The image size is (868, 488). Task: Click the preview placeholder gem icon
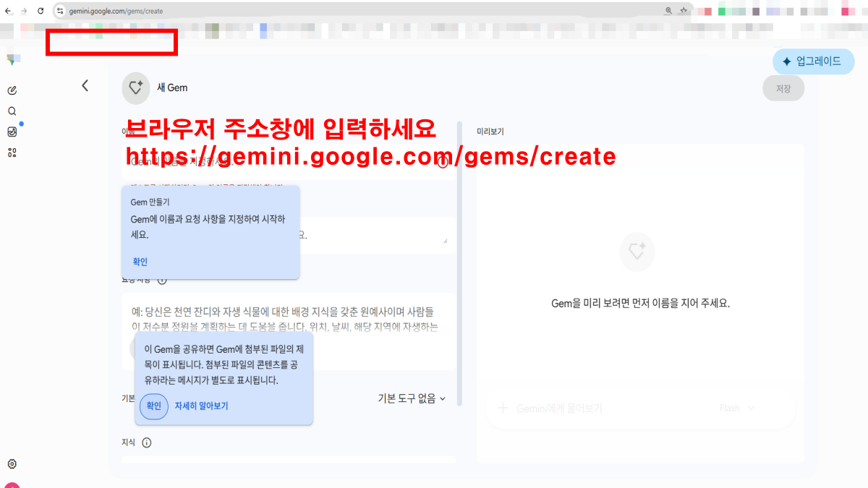click(x=637, y=252)
